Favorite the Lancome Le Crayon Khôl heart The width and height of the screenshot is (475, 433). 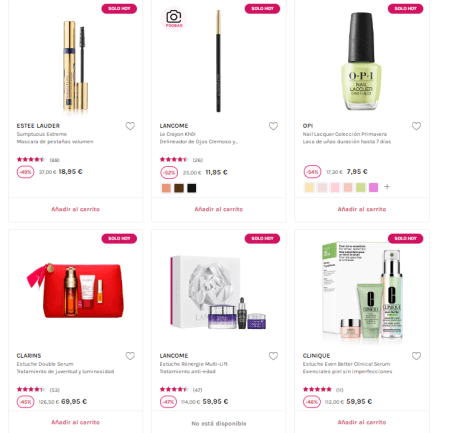click(x=273, y=126)
